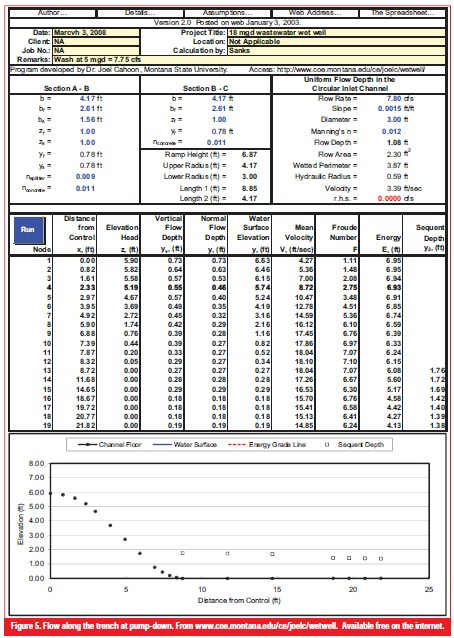Select the Date field value
Screen dimensions: 454x638
coord(96,33)
